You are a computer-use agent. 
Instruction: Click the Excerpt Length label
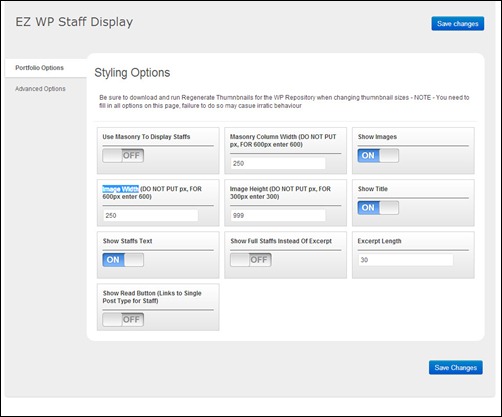coord(379,241)
